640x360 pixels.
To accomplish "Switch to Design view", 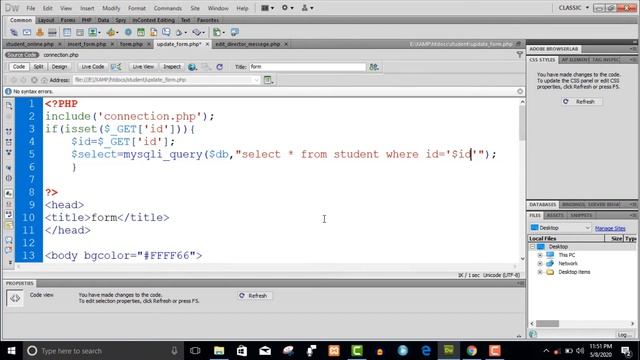I will [x=59, y=67].
